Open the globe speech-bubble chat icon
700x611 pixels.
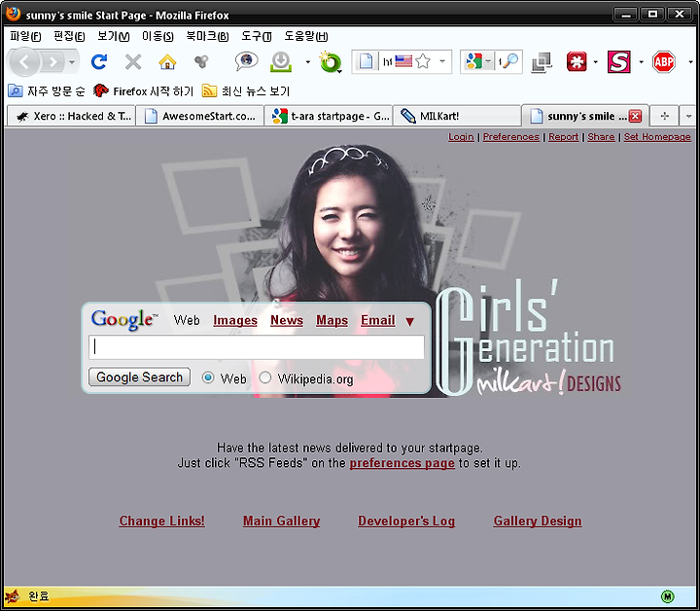(x=246, y=61)
